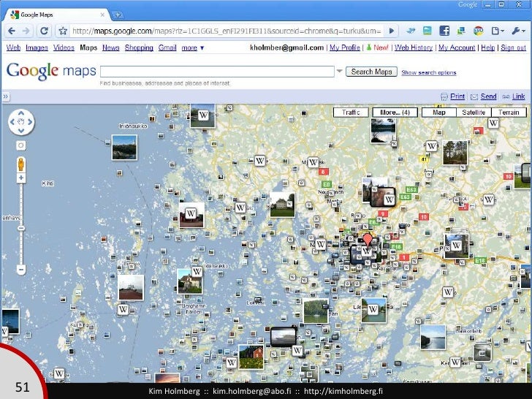Pan the map up with the top arrow
Image resolution: width=532 pixels, height=399 pixels.
coord(21,113)
